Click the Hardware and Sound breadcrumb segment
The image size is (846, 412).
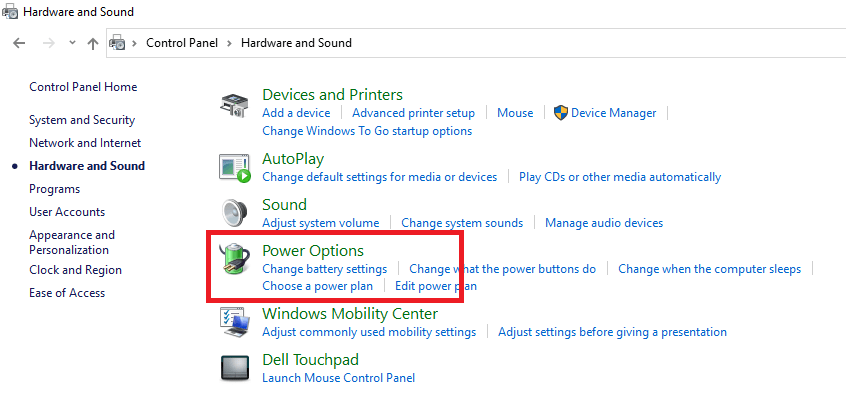tap(296, 43)
